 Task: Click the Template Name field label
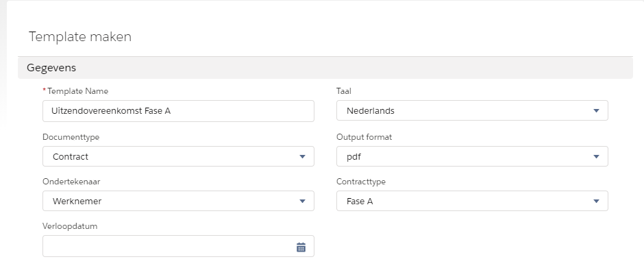(77, 91)
